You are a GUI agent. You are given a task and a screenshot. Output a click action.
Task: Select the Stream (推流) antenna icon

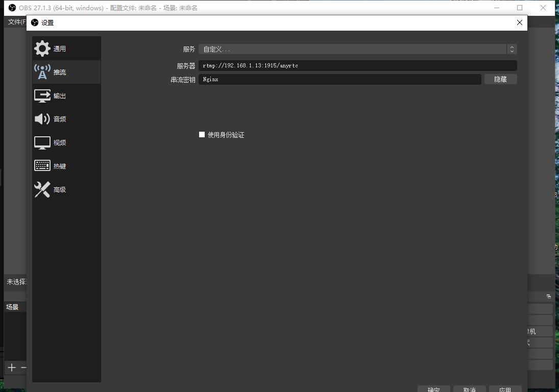(42, 72)
